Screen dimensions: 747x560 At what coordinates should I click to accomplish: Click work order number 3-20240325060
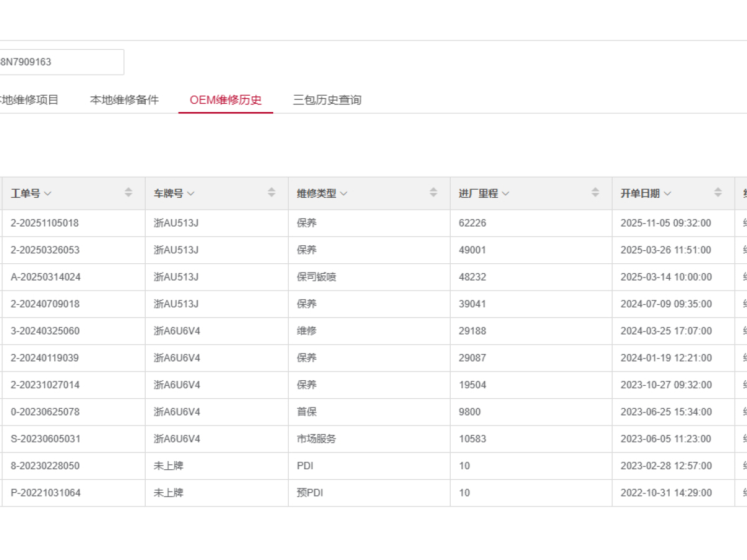point(45,332)
